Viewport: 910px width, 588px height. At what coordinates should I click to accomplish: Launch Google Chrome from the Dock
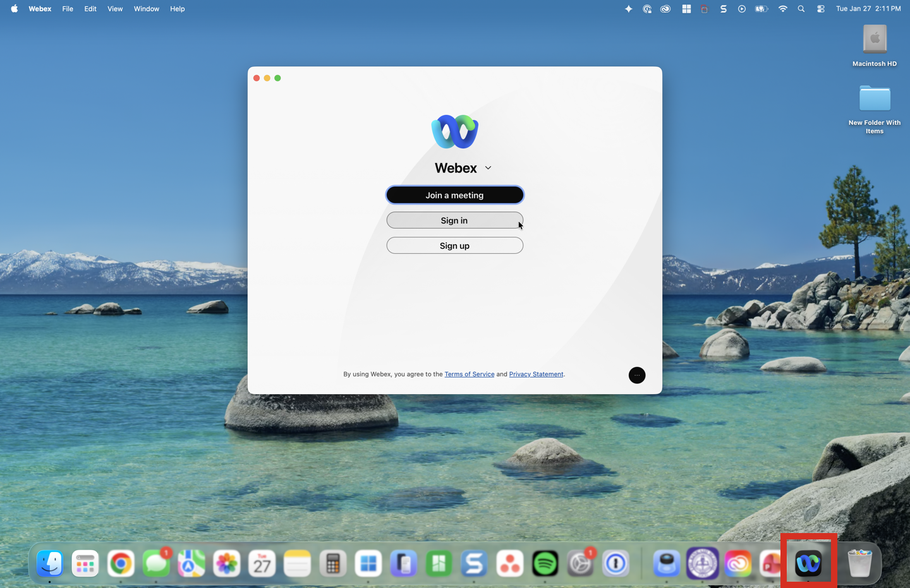121,563
